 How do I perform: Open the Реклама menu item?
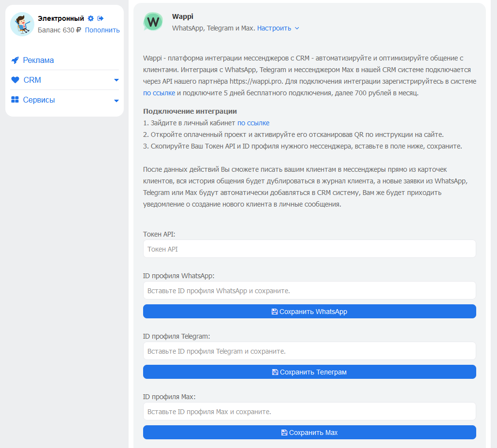click(38, 60)
